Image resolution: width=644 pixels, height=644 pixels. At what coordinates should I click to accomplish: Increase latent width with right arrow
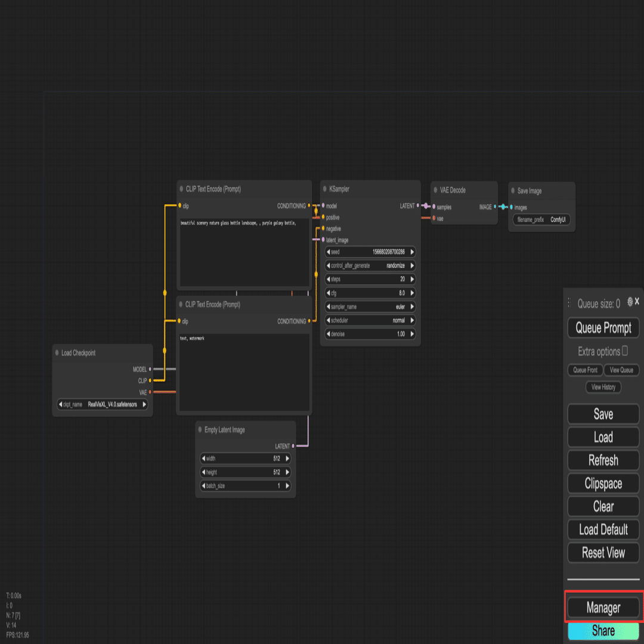pyautogui.click(x=287, y=459)
